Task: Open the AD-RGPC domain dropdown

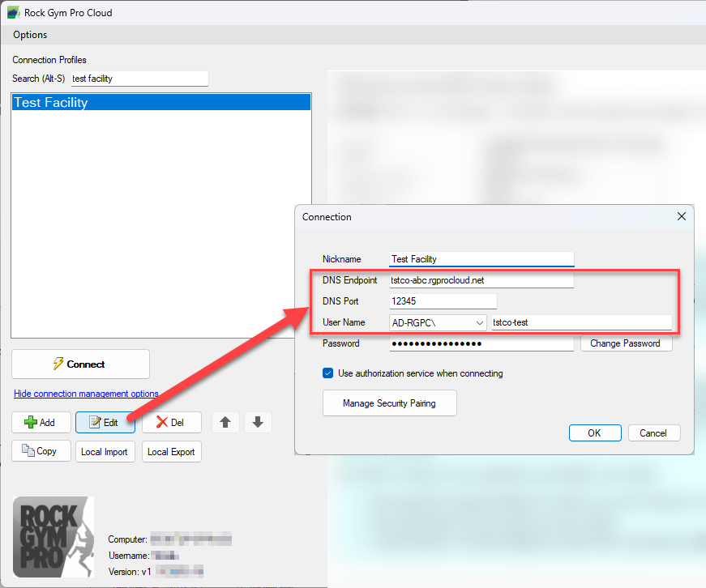Action: click(x=477, y=322)
